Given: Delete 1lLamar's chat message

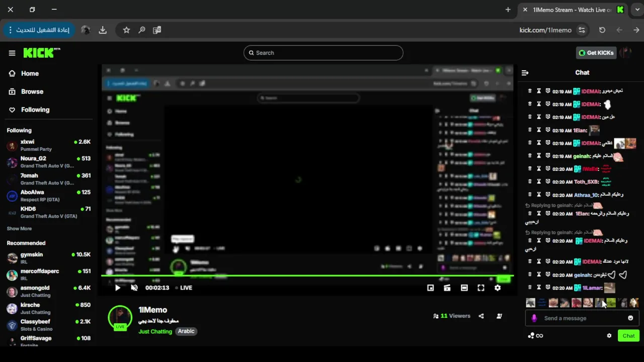Looking at the screenshot, I should point(529,288).
